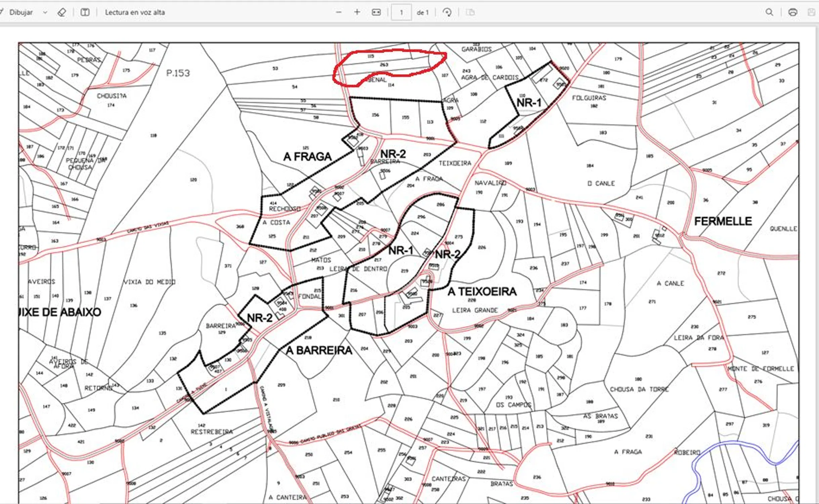Click the page view layout icon

(x=470, y=12)
